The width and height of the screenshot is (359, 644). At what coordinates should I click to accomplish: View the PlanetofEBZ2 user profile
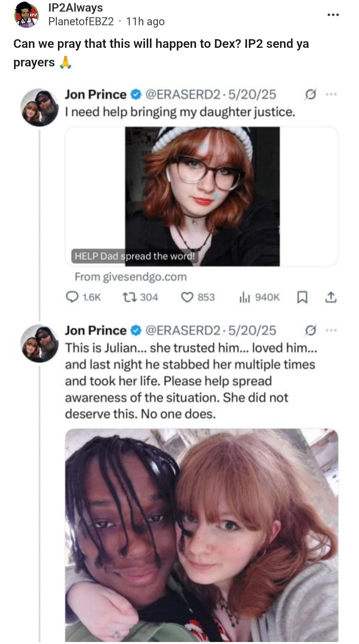(81, 22)
